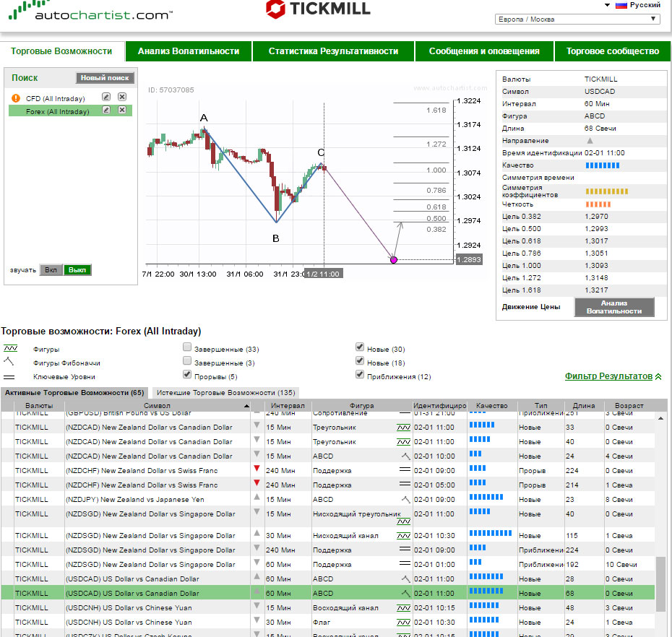Screen dimensions: 672x637
Task: Click the Russian flag language icon
Action: [621, 5]
